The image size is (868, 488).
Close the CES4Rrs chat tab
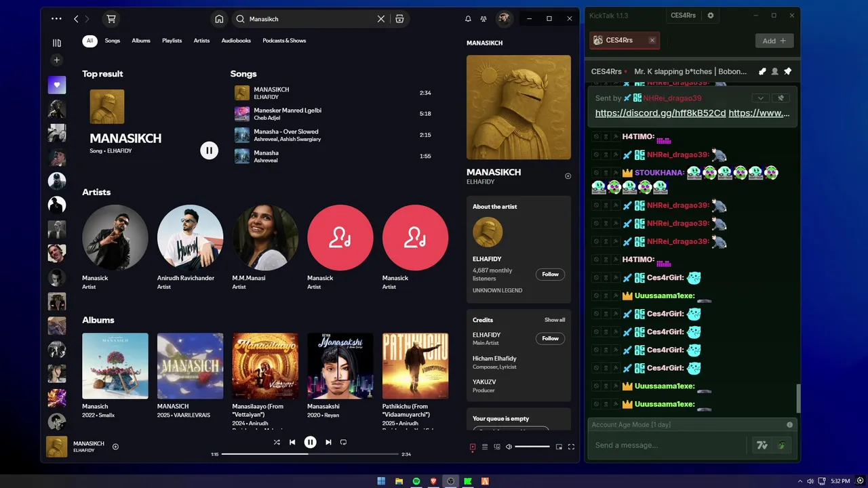point(652,41)
